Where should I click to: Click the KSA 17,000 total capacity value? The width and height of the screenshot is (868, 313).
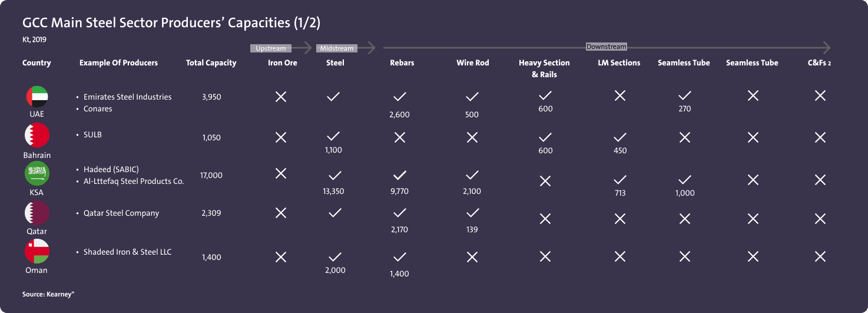pyautogui.click(x=211, y=175)
